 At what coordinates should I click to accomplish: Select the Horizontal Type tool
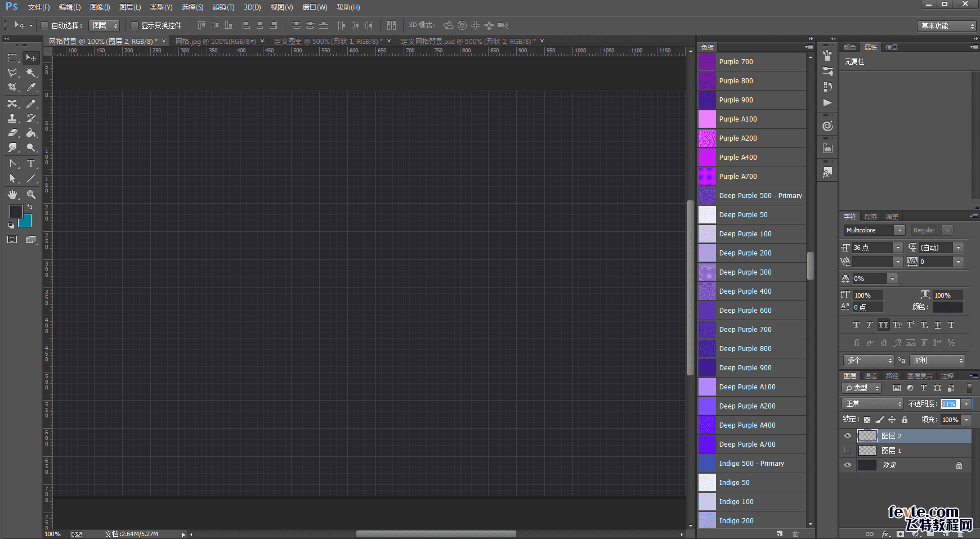pyautogui.click(x=31, y=164)
